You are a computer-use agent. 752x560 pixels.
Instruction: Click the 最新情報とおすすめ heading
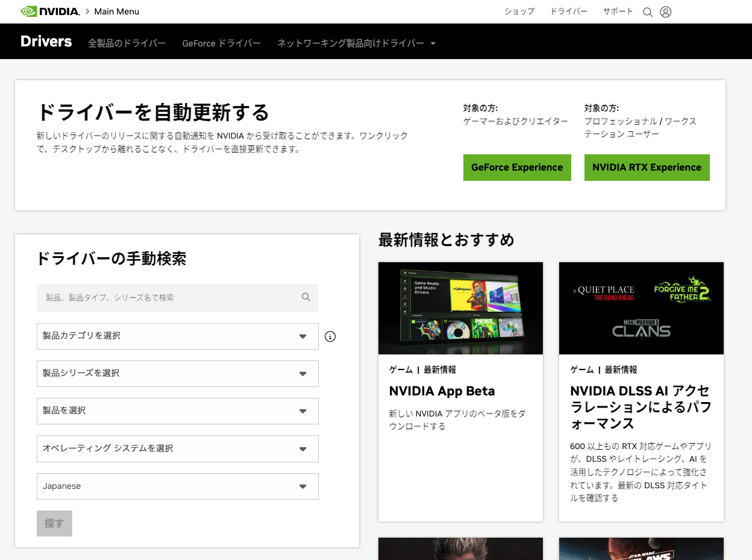(x=446, y=240)
